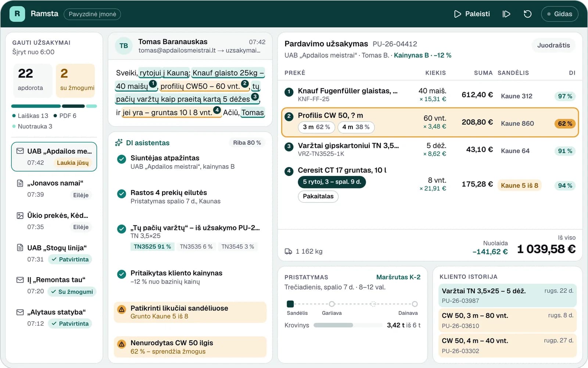Open the Ūkio prekės, Kėd... order row
This screenshot has width=588, height=368.
54,221
